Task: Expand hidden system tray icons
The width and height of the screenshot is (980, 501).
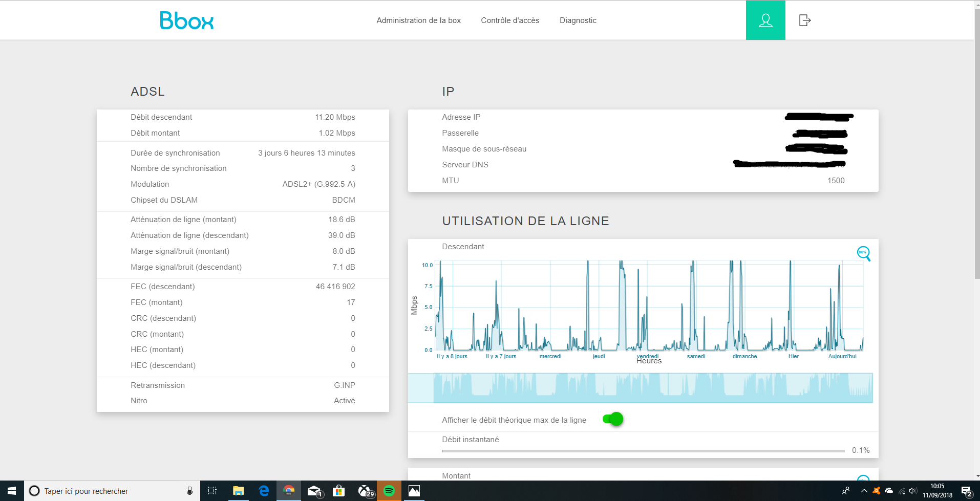Action: [x=864, y=491]
